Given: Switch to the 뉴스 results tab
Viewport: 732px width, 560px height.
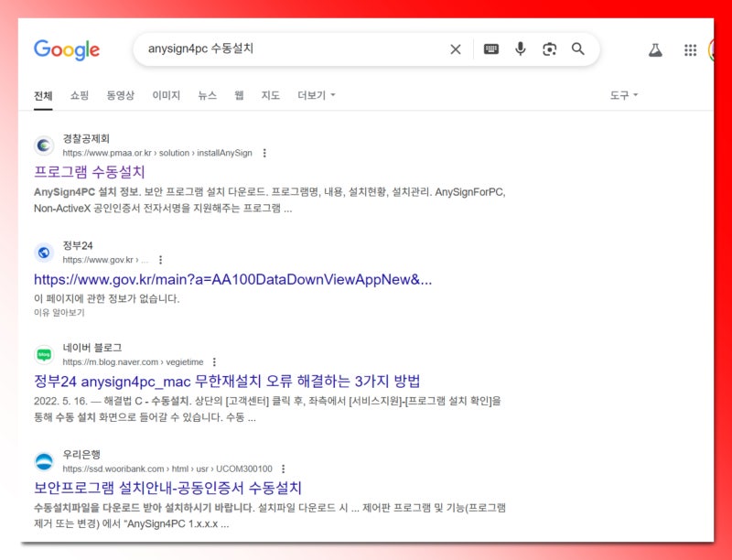Looking at the screenshot, I should click(208, 95).
